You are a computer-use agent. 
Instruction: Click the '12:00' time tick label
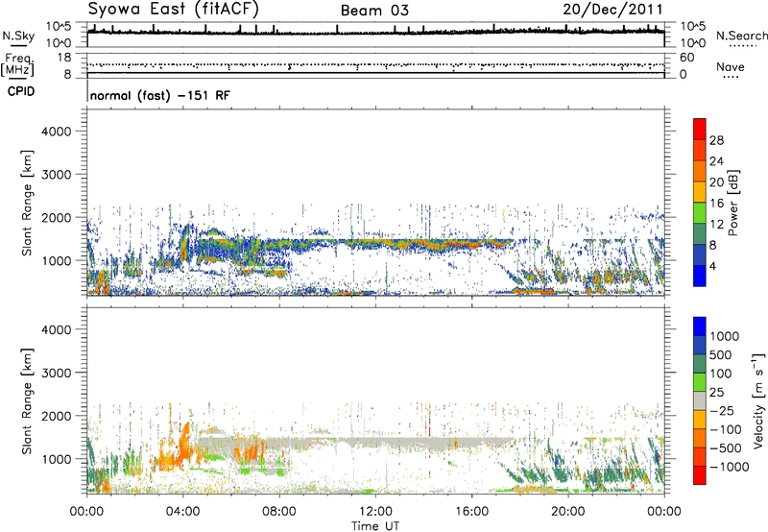375,512
